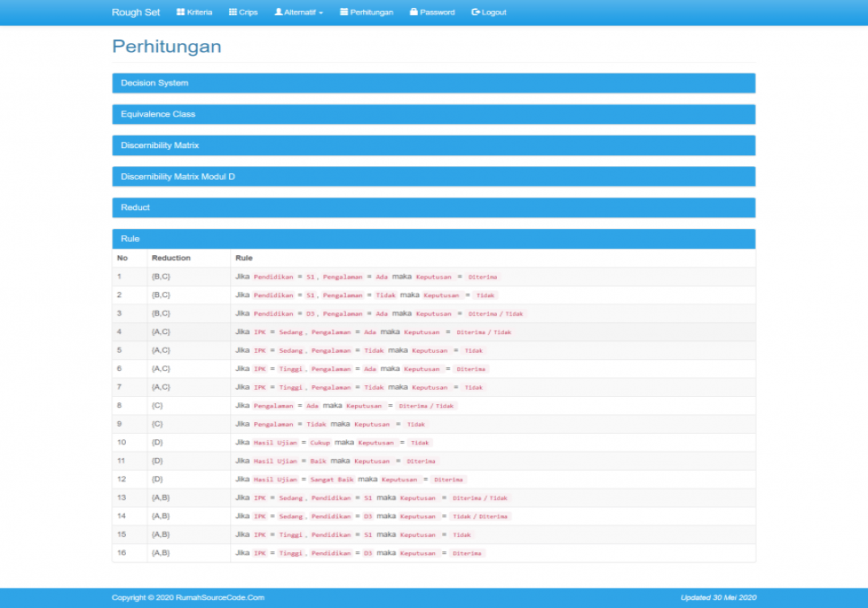The image size is (868, 608).
Task: Expand the Equivalence Class section
Action: click(433, 114)
